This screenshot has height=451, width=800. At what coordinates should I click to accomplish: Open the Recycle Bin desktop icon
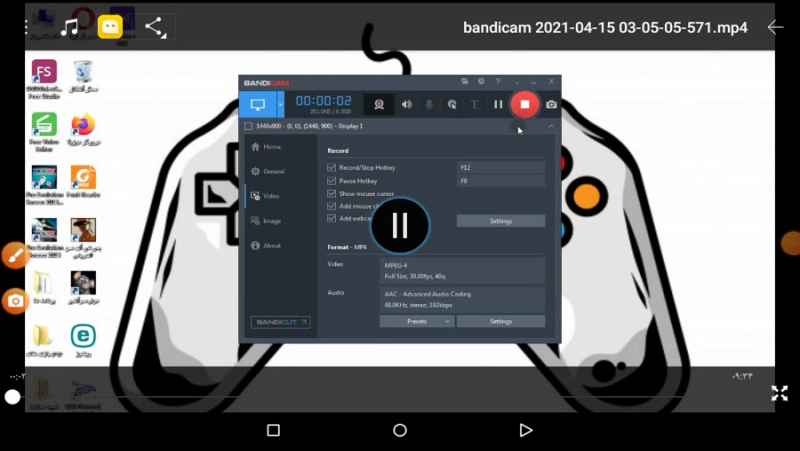click(83, 71)
